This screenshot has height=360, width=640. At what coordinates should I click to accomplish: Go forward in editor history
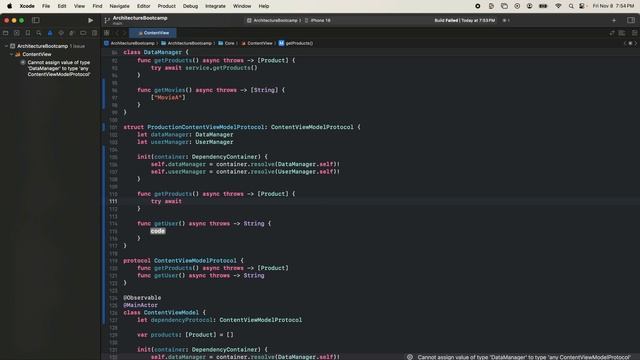click(x=124, y=33)
